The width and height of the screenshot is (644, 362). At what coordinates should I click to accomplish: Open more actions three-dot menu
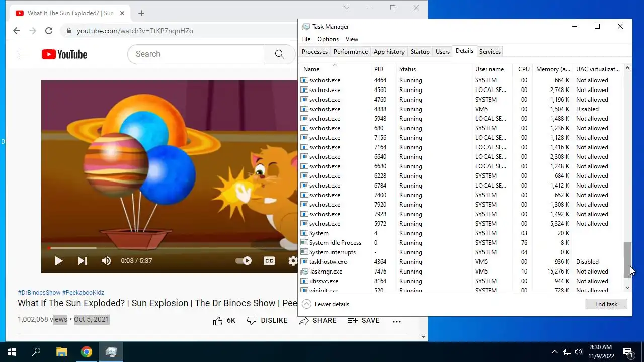(397, 321)
